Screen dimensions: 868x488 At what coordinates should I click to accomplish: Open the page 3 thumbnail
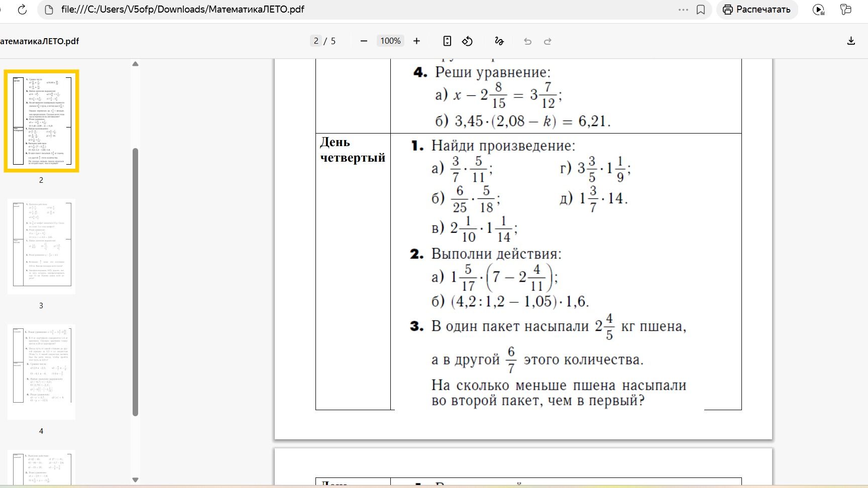pyautogui.click(x=41, y=247)
